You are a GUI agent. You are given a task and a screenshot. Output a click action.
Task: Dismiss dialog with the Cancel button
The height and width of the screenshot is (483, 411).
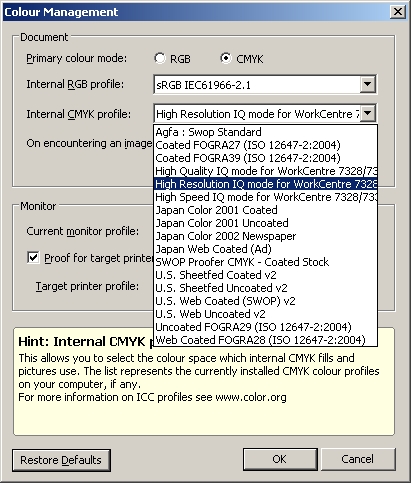(x=358, y=459)
